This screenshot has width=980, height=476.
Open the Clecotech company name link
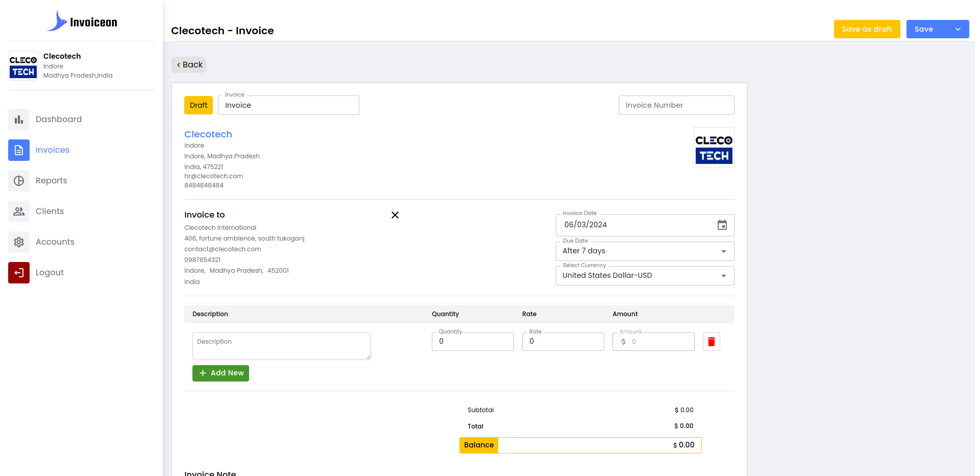coord(208,134)
